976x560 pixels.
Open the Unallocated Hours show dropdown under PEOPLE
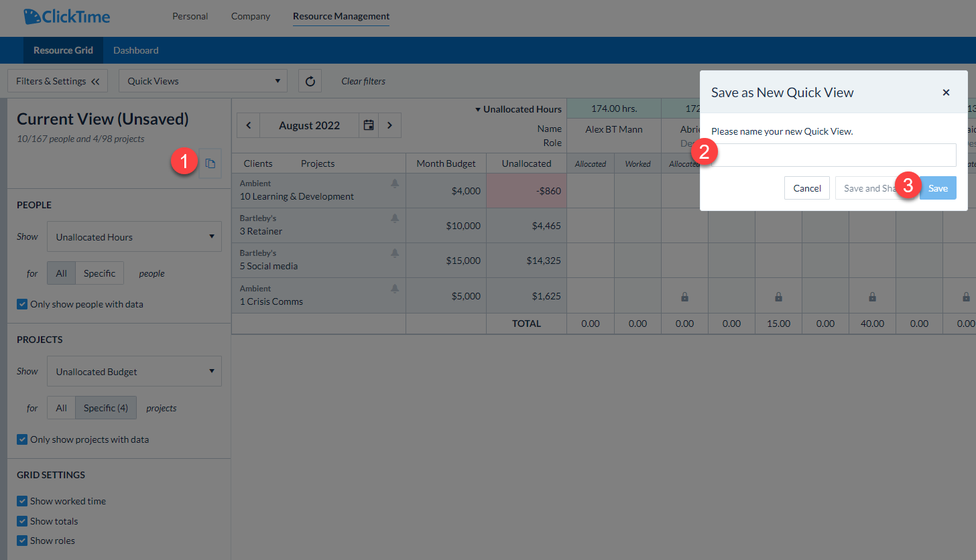tap(133, 236)
